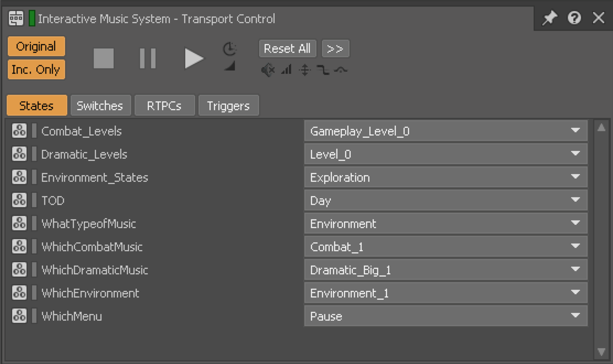Select the Dramatic_Levels row label
The width and height of the screenshot is (613, 364).
pos(84,154)
